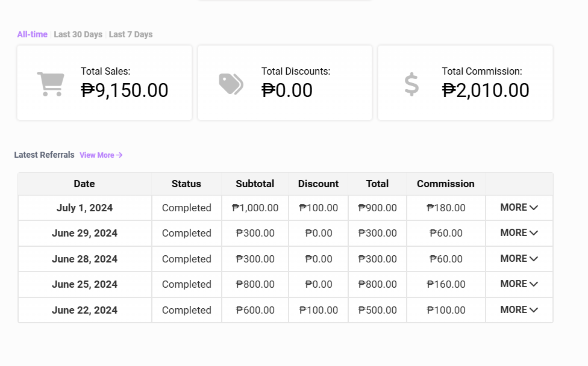The height and width of the screenshot is (366, 588).
Task: Click the dollar sign commission icon
Action: [411, 84]
